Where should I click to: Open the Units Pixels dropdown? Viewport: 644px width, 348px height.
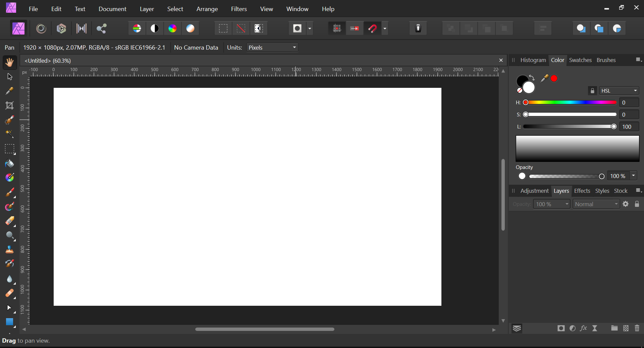point(272,48)
